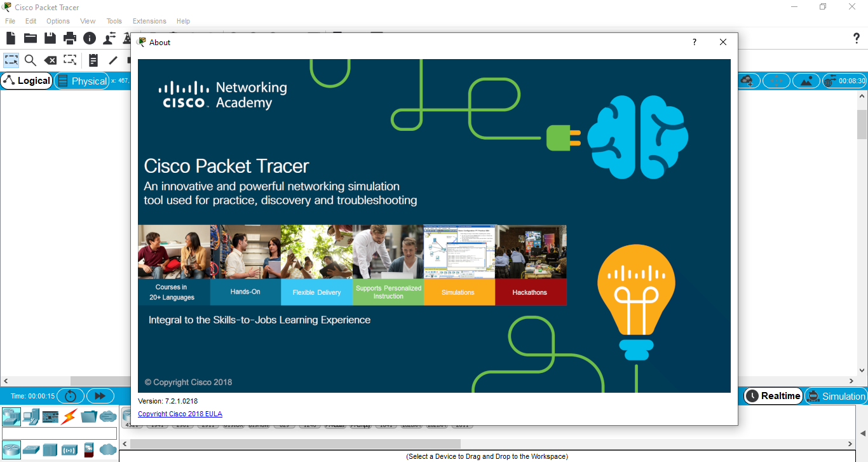Open the View menu
The width and height of the screenshot is (868, 462).
pyautogui.click(x=88, y=21)
